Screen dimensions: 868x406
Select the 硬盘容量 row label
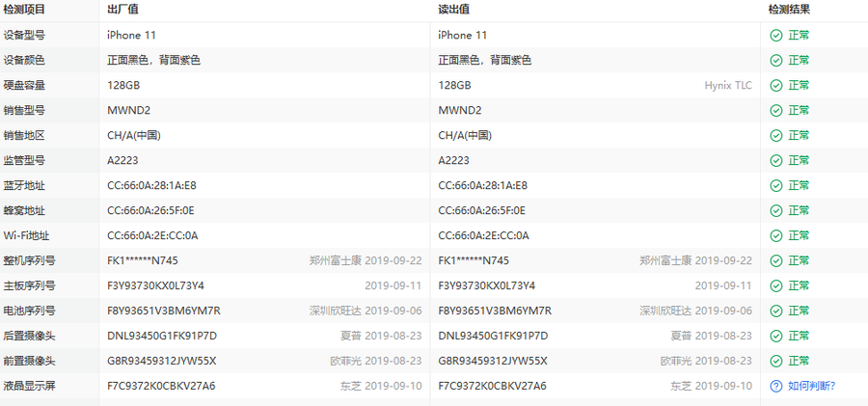24,85
